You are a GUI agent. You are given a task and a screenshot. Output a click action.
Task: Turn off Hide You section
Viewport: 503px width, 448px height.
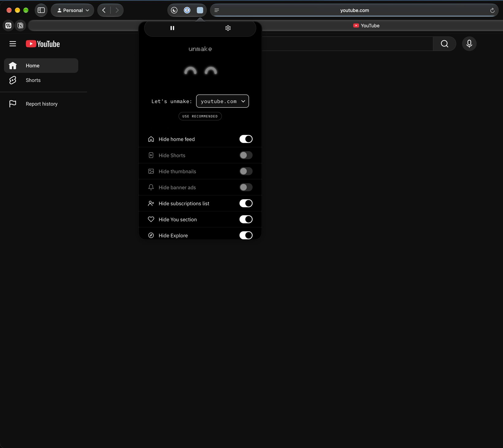[x=246, y=219]
